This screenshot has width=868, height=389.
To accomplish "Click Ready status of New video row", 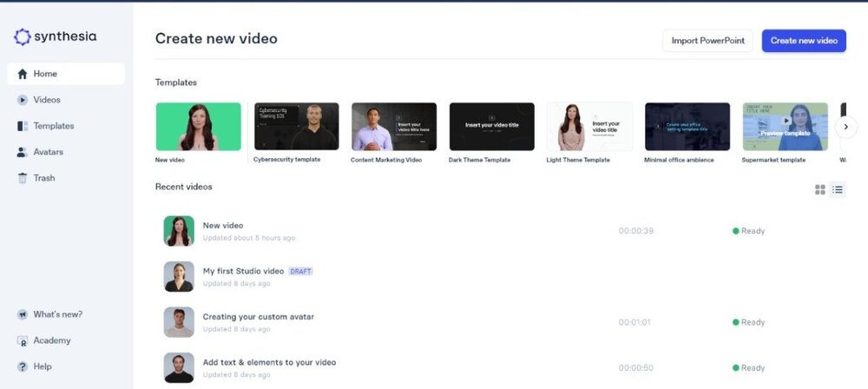I will tap(748, 230).
